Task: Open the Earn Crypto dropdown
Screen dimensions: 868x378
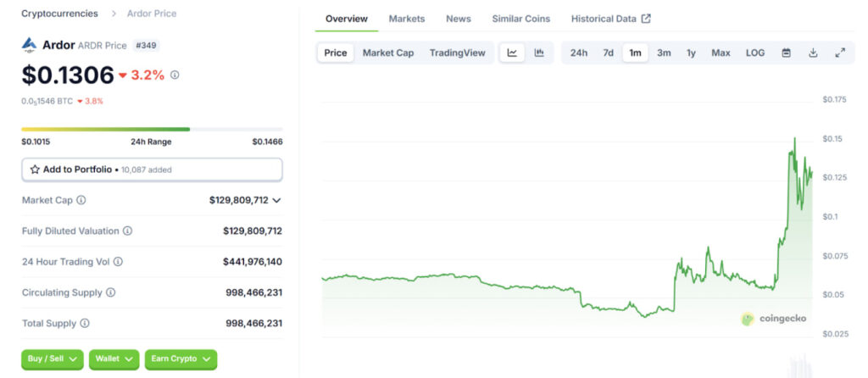Action: coord(181,359)
